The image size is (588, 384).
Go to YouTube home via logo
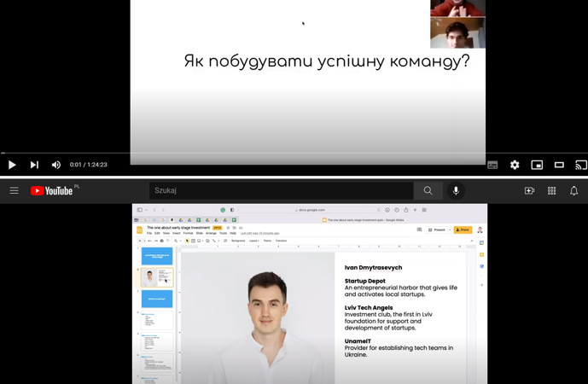click(52, 191)
